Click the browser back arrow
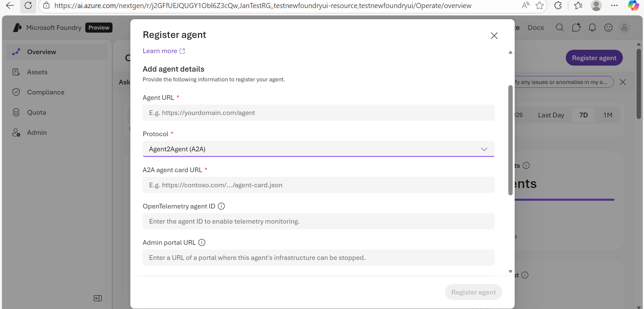 (10, 6)
